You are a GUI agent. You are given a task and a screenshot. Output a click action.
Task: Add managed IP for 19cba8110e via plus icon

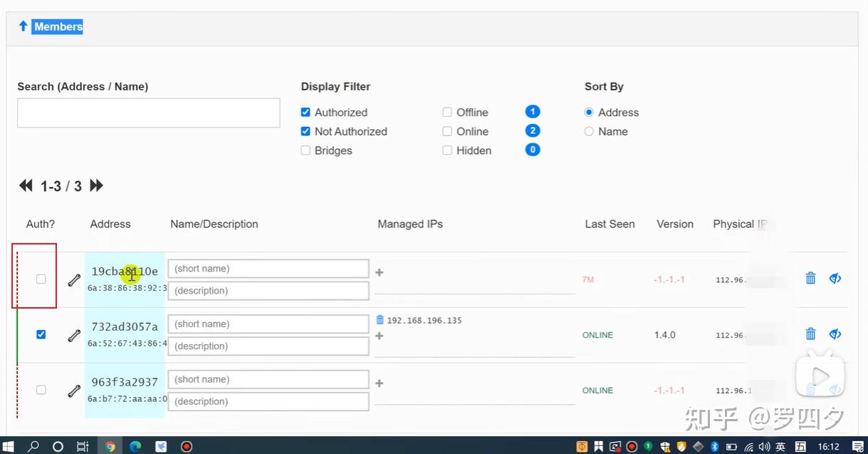[379, 272]
